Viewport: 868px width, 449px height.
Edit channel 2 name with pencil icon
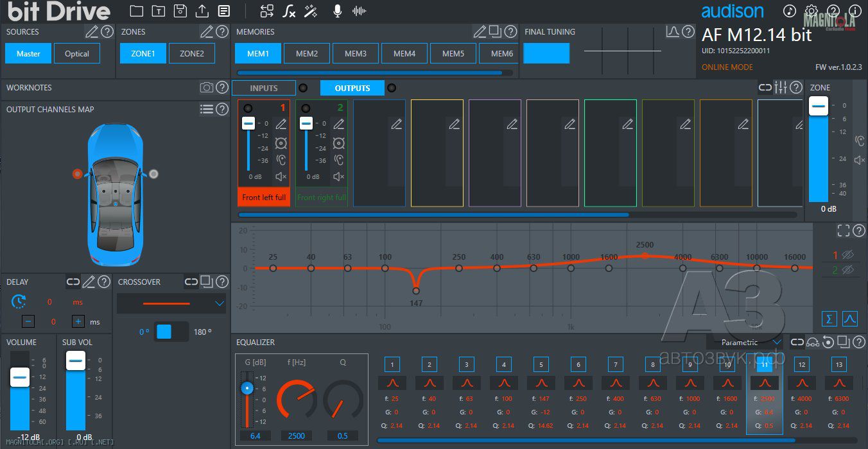tap(339, 124)
